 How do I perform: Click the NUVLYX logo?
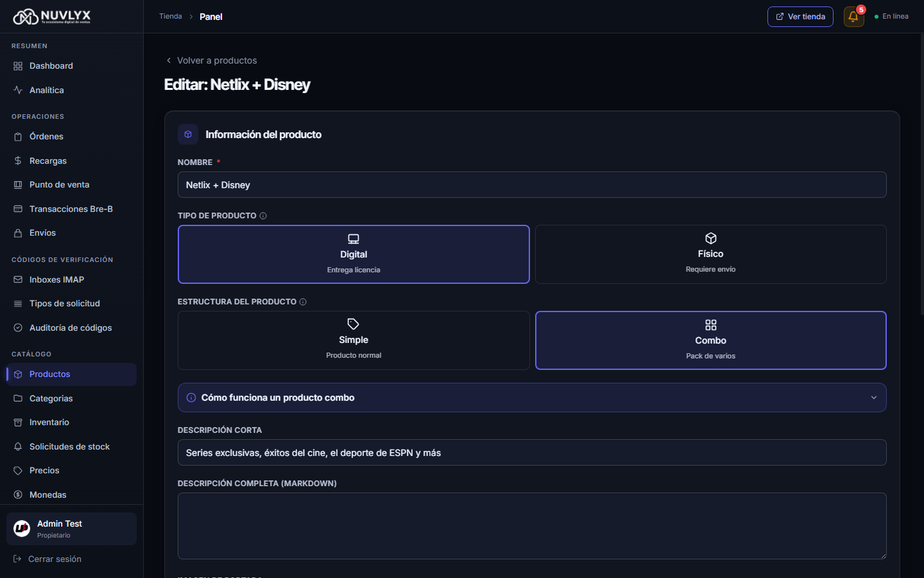(52, 17)
